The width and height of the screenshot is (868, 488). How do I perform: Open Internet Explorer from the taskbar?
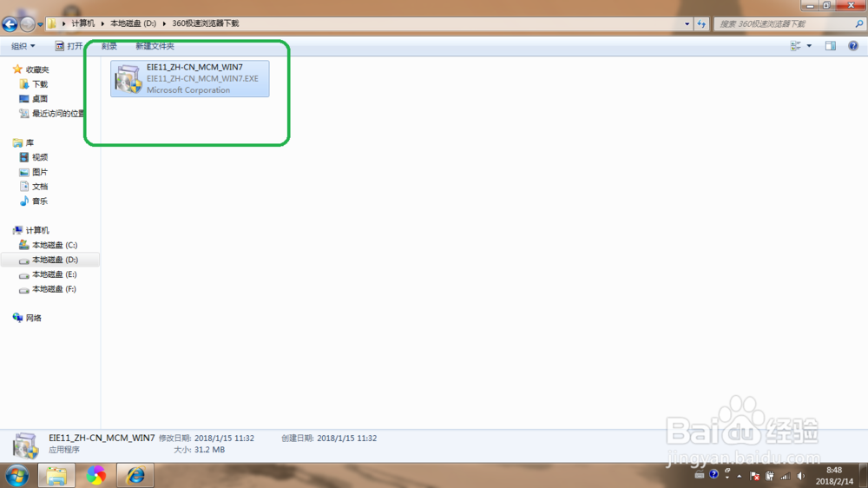point(135,476)
